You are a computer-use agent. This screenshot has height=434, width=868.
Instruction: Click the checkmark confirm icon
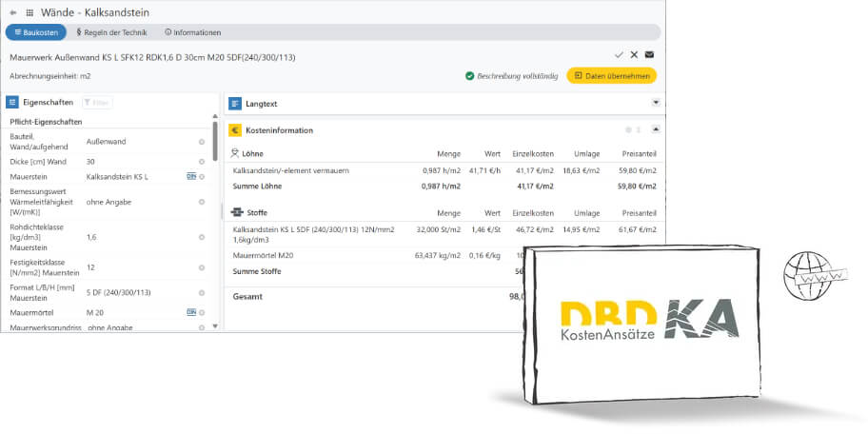pos(619,55)
